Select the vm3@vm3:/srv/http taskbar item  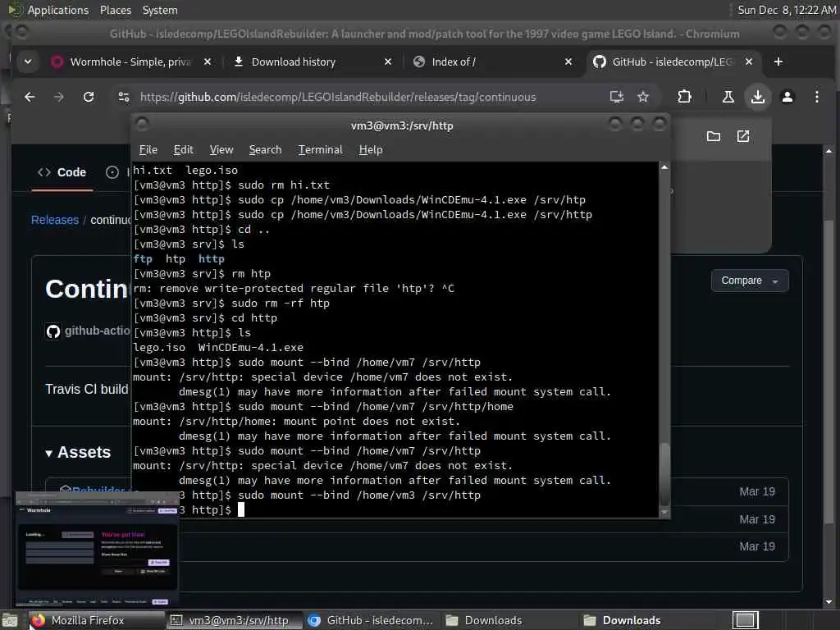[x=233, y=620]
